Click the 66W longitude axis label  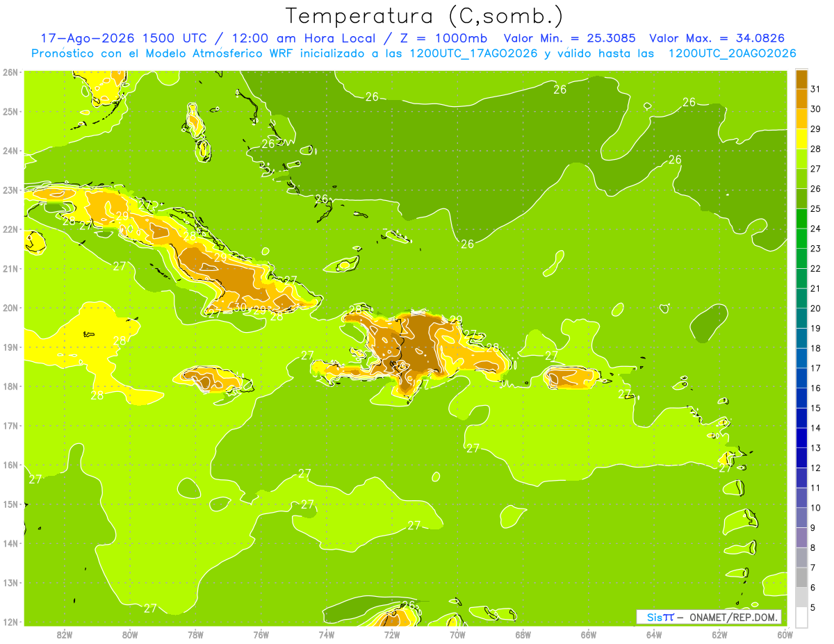589,634
